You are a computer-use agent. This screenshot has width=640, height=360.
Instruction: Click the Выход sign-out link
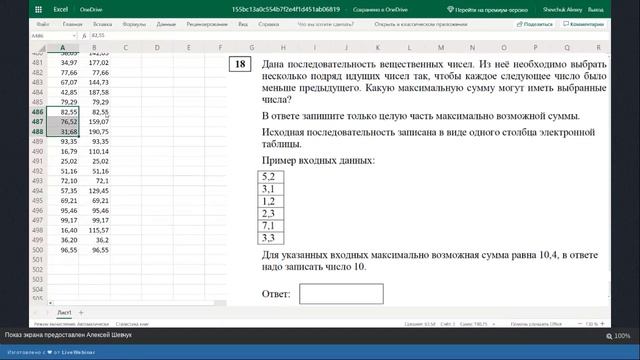click(596, 9)
